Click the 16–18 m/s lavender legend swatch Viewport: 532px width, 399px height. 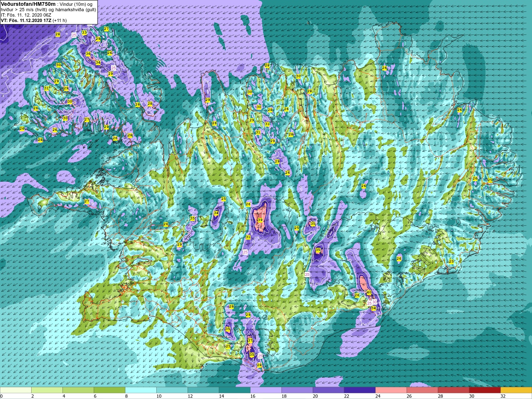coord(266,390)
